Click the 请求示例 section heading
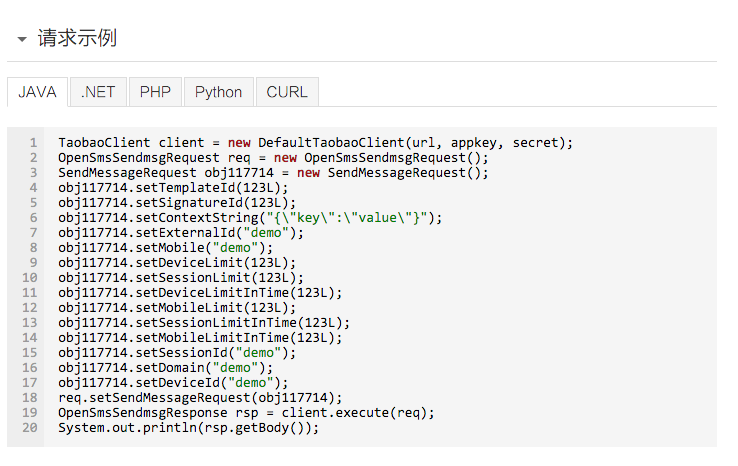Screen dimensions: 738x466 click(77, 39)
